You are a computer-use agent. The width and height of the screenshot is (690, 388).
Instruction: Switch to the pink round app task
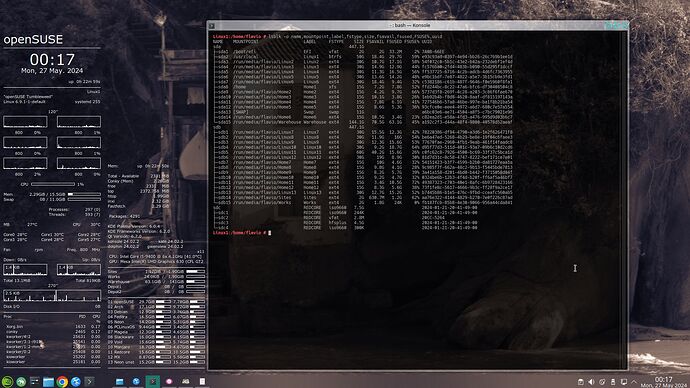(169, 381)
